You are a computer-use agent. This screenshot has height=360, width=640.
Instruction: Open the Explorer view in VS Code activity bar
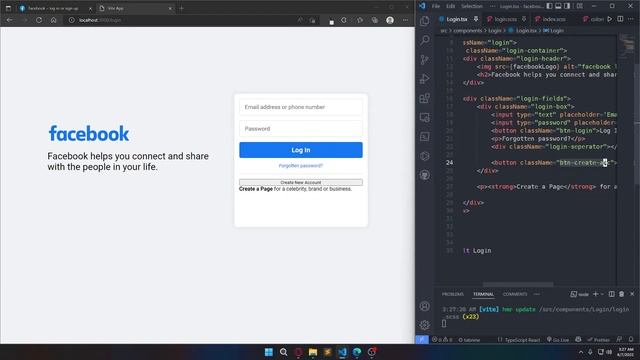pyautogui.click(x=424, y=21)
